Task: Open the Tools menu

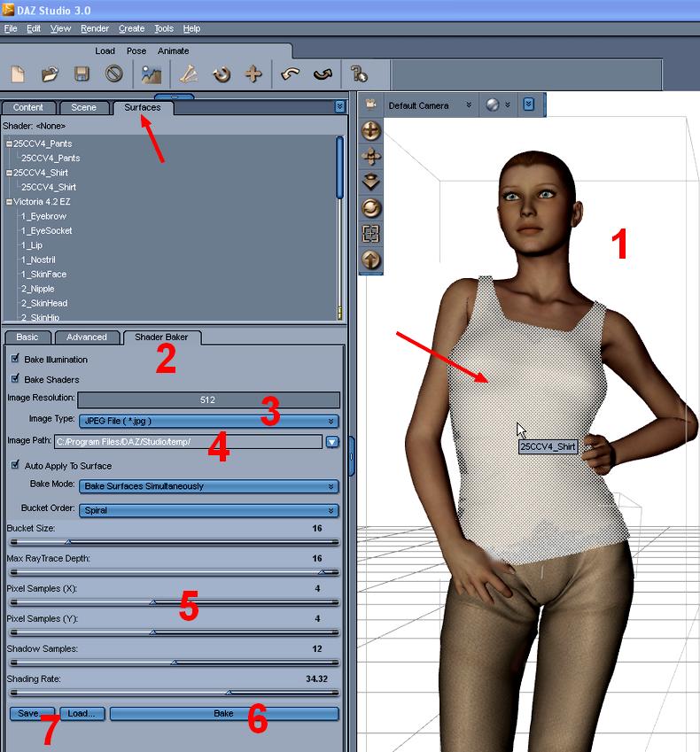Action: [164, 28]
